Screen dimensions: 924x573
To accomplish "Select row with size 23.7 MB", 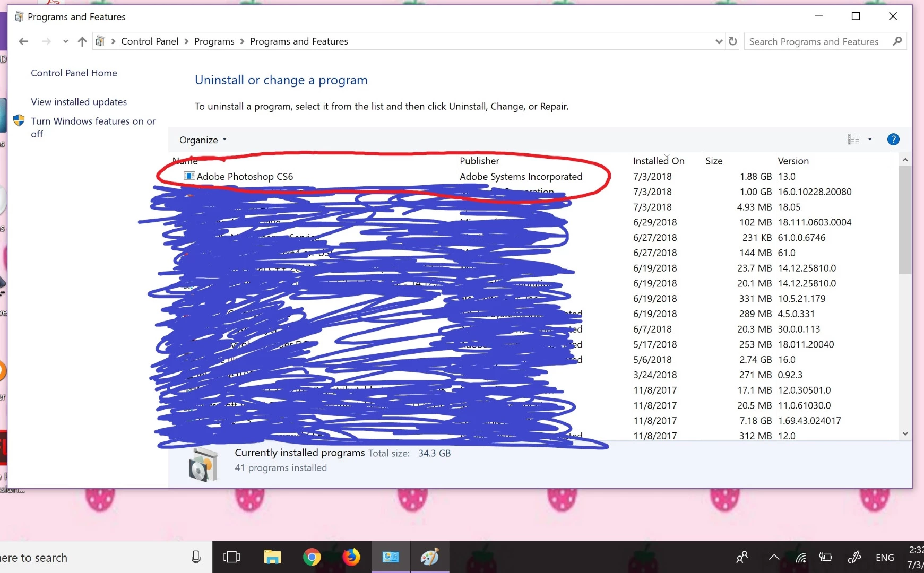I will [531, 268].
